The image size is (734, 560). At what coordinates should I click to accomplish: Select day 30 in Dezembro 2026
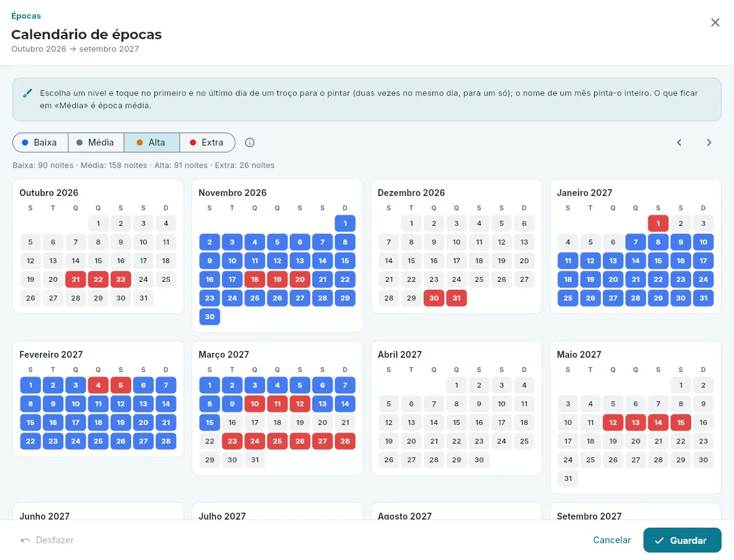(x=434, y=298)
